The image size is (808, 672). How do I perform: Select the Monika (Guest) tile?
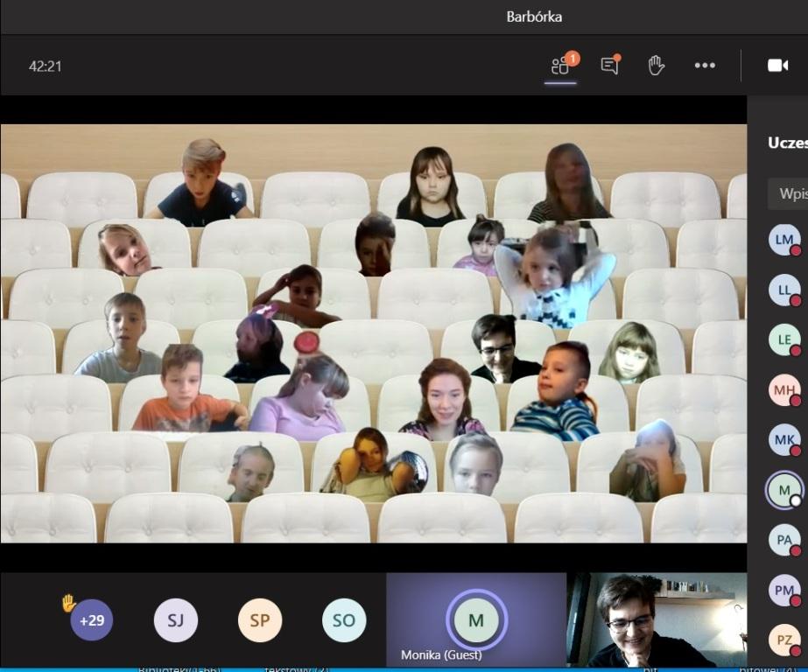(x=476, y=619)
